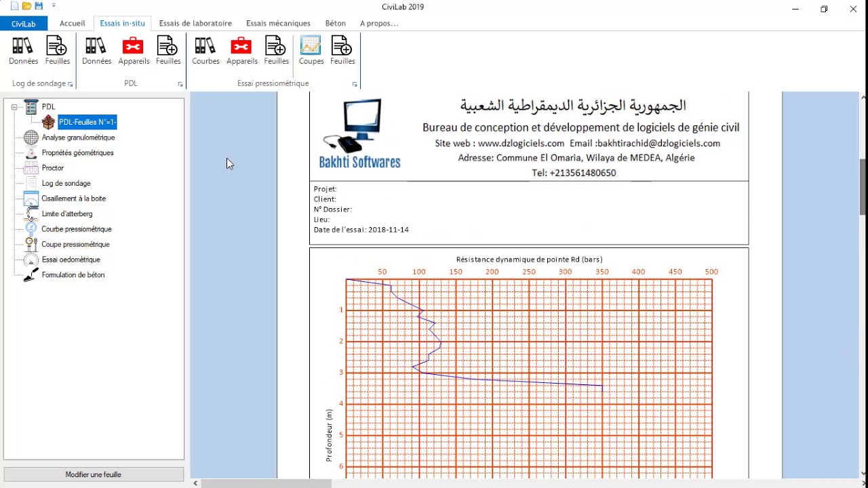Select Proctor tree label
This screenshot has height=488, width=868.
[53, 168]
